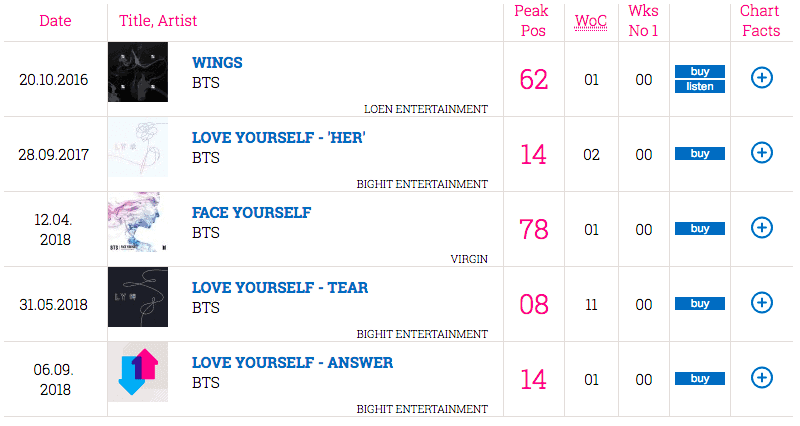This screenshot has width=800, height=426.
Task: Expand Chart Facts for WINGS
Action: click(761, 78)
